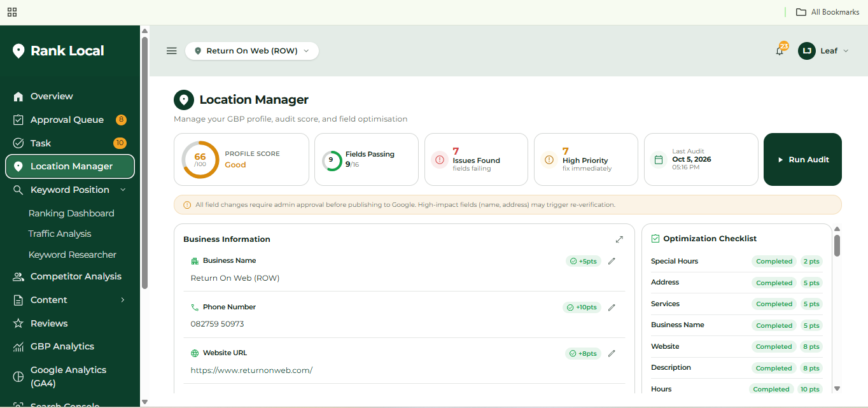
Task: Click the Special Hours checklist row
Action: [736, 262]
